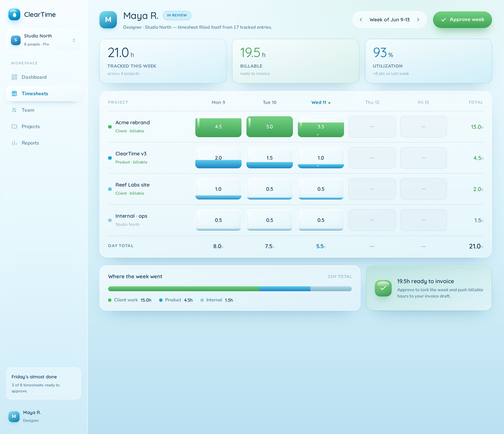Approve the week with the green button
504x434 pixels.
click(x=462, y=19)
